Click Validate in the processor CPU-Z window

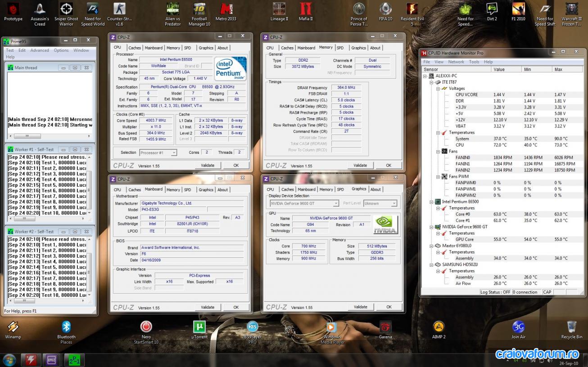[208, 166]
